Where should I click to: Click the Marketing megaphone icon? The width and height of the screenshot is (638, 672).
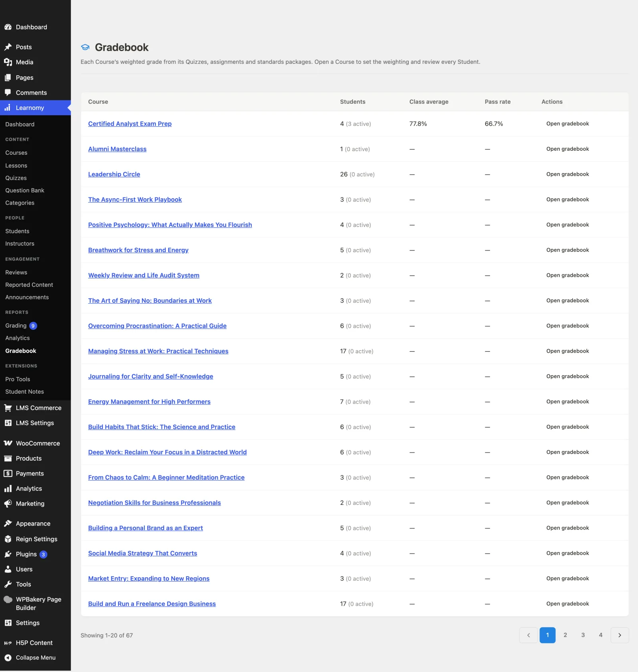point(8,504)
